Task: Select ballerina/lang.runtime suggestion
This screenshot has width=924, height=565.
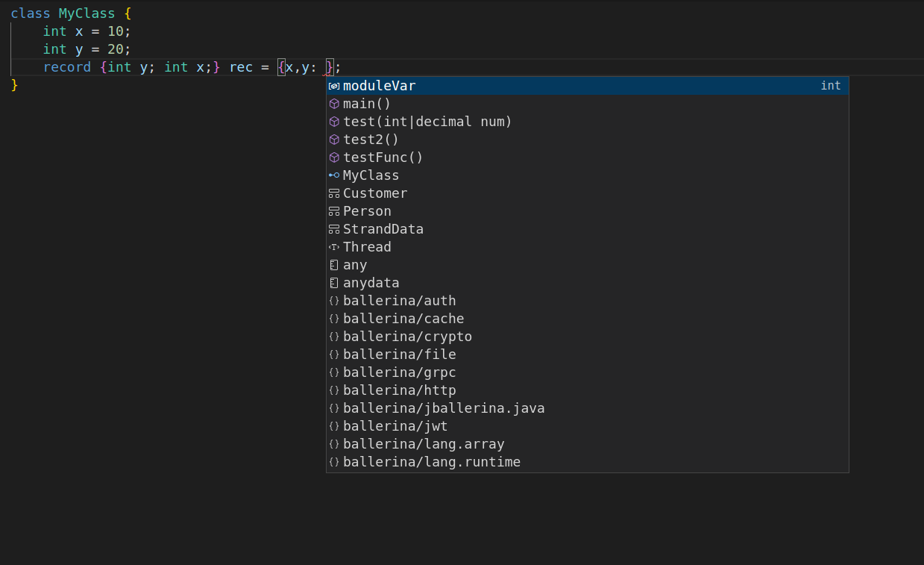Action: (x=588, y=462)
